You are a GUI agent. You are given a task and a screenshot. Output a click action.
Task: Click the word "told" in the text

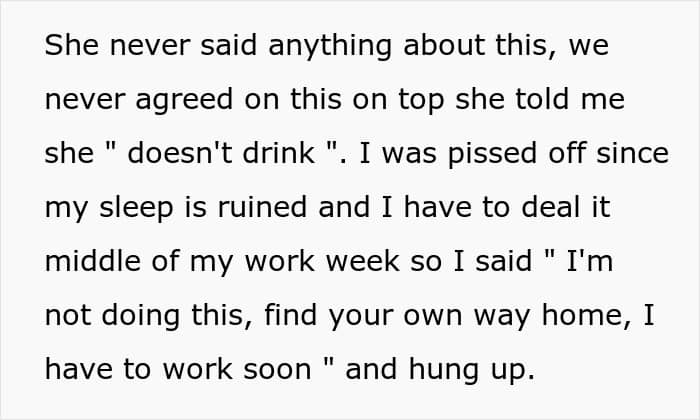[542, 99]
